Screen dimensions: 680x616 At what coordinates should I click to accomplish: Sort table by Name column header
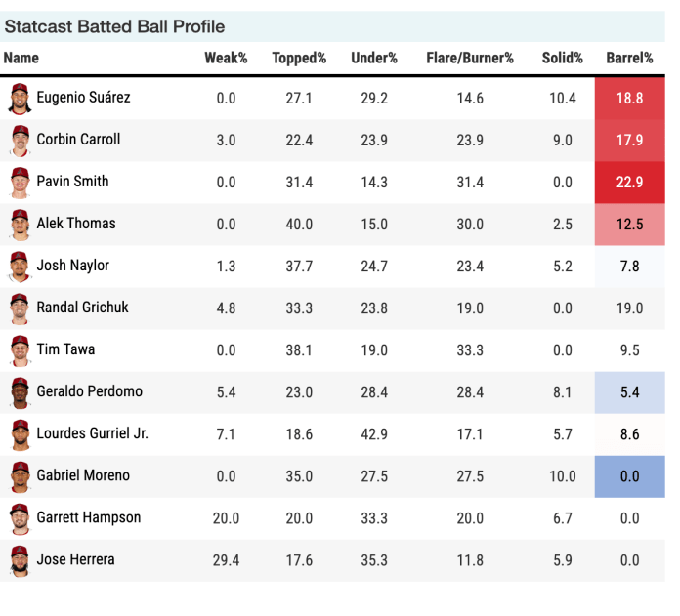[x=21, y=58]
